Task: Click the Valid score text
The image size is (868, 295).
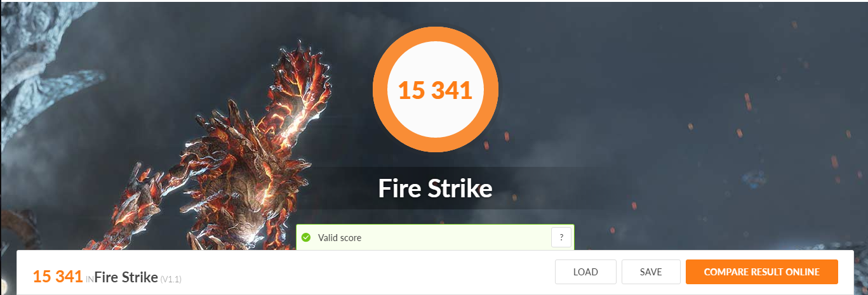Action: (x=340, y=238)
